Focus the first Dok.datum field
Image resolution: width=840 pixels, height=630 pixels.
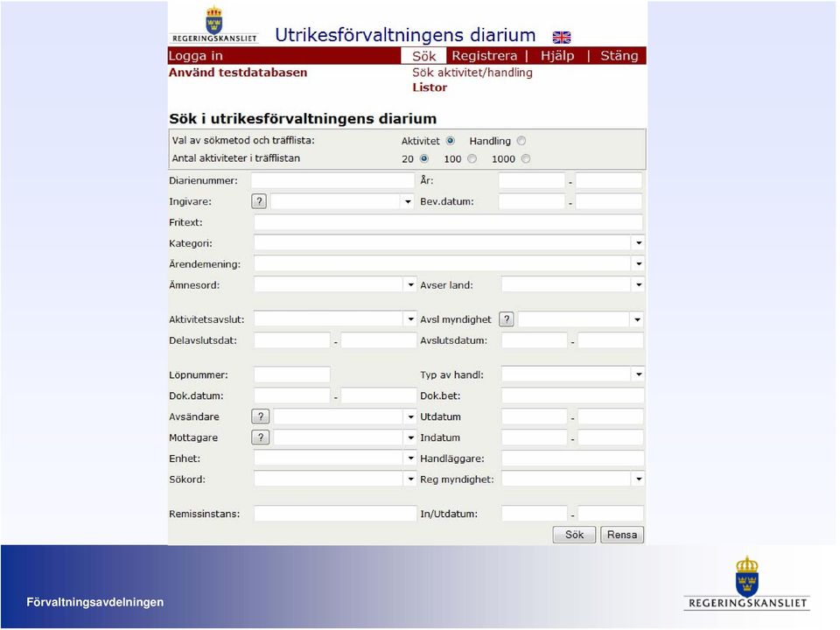click(x=292, y=395)
